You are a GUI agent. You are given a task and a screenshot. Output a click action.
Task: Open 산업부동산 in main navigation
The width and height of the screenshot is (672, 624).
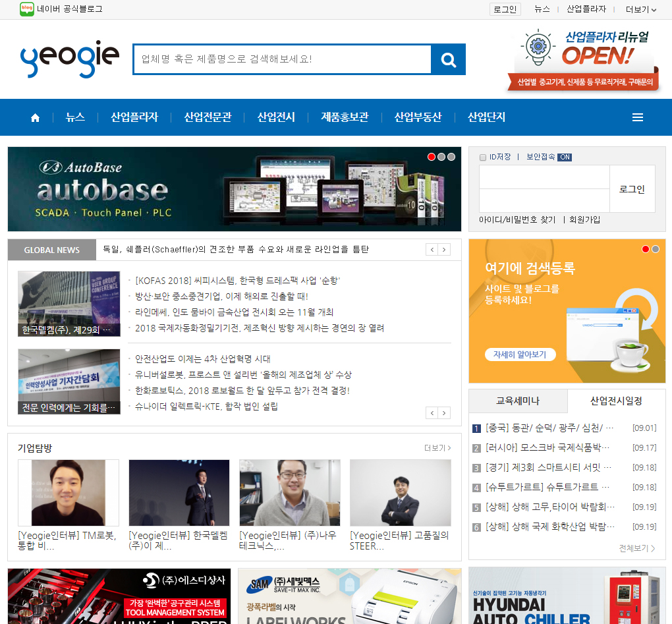(x=418, y=117)
